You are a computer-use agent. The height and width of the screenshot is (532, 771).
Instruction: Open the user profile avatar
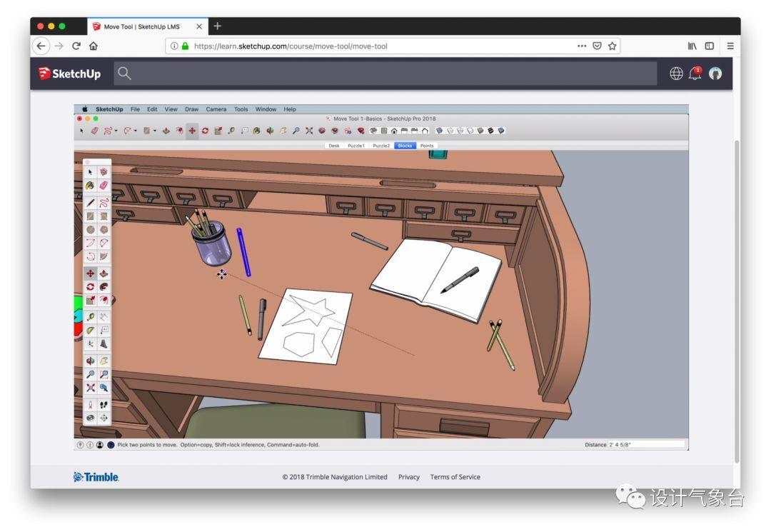(715, 74)
